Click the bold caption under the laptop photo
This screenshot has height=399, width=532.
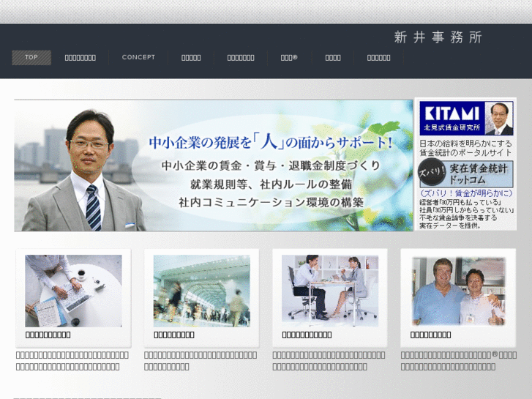pos(48,335)
